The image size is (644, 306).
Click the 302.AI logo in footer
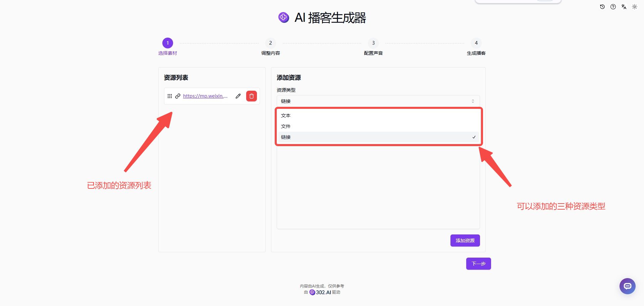[x=320, y=292]
